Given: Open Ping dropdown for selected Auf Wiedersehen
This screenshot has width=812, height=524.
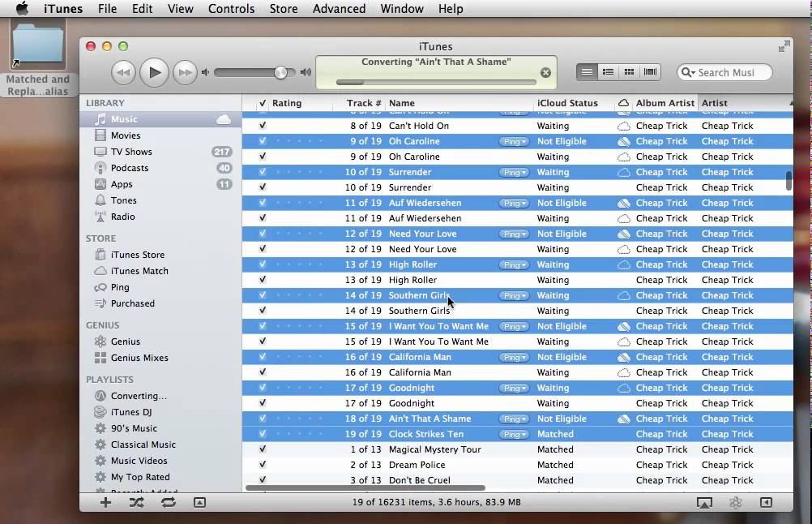Looking at the screenshot, I should tap(514, 203).
